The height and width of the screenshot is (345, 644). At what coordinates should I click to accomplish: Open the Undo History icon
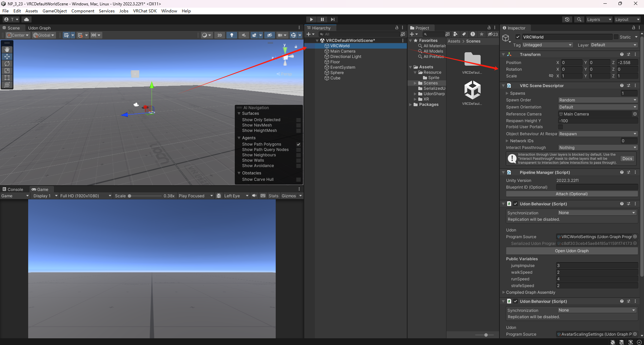point(567,19)
